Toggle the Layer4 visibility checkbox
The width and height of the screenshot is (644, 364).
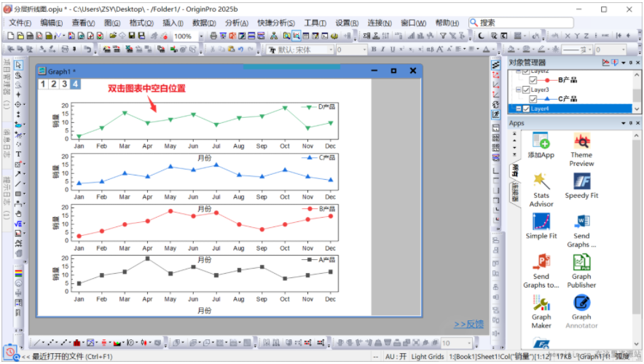click(x=526, y=108)
